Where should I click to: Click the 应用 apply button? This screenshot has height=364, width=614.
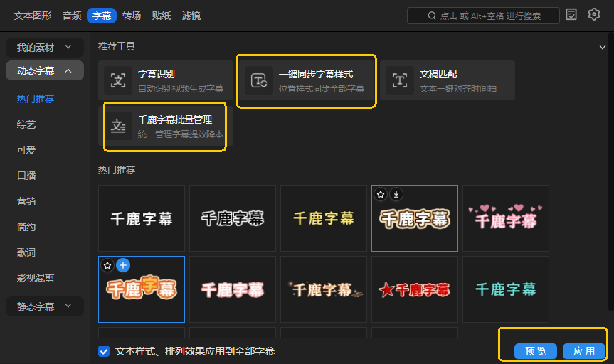pyautogui.click(x=584, y=351)
